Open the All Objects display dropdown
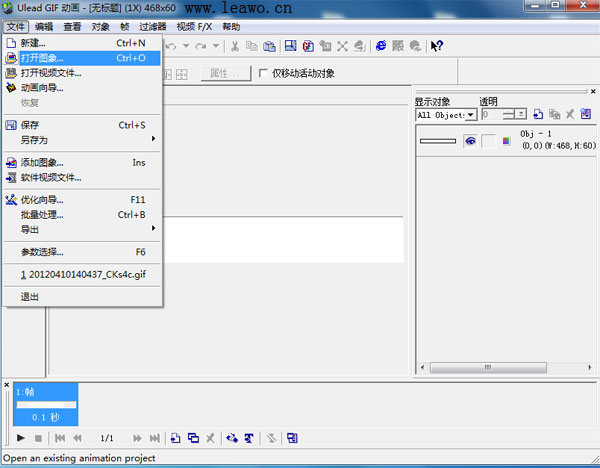Screen dimensions: 600x468 click(x=471, y=115)
